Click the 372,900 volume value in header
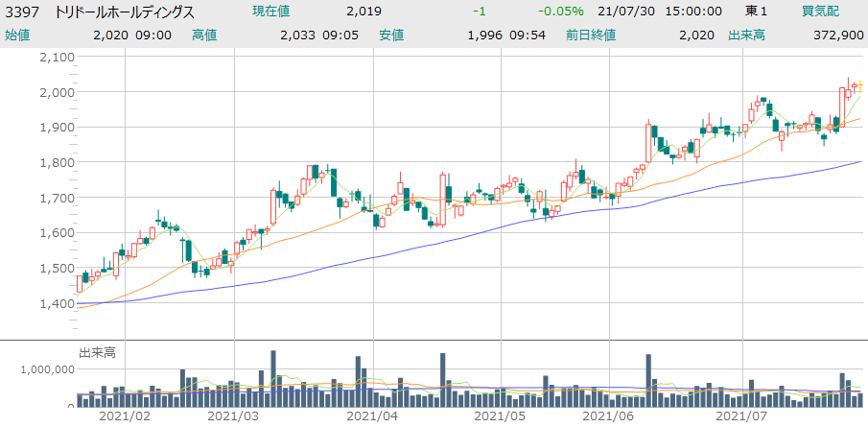This screenshot has height=427, width=868. tap(837, 36)
